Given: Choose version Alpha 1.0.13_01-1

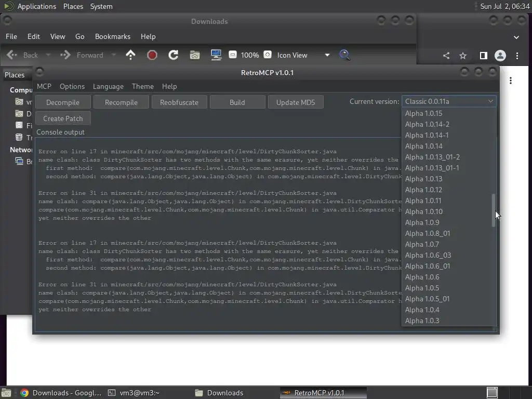Looking at the screenshot, I should pos(447,168).
